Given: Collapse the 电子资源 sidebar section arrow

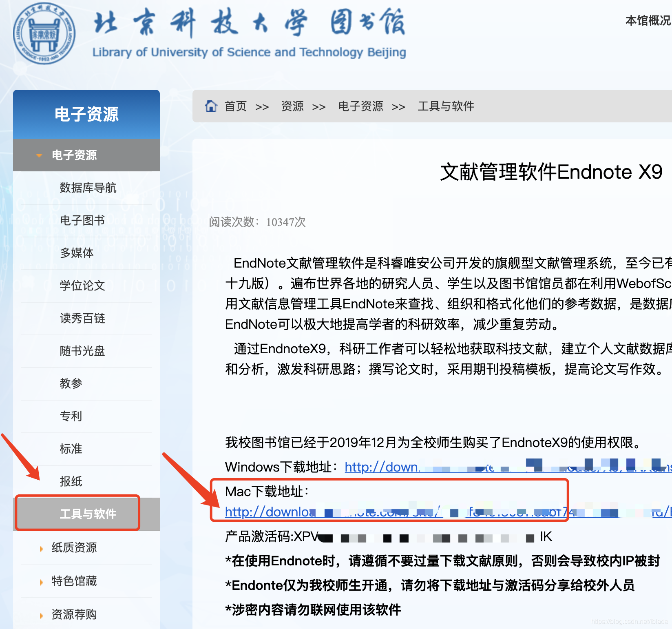Looking at the screenshot, I should click(39, 155).
